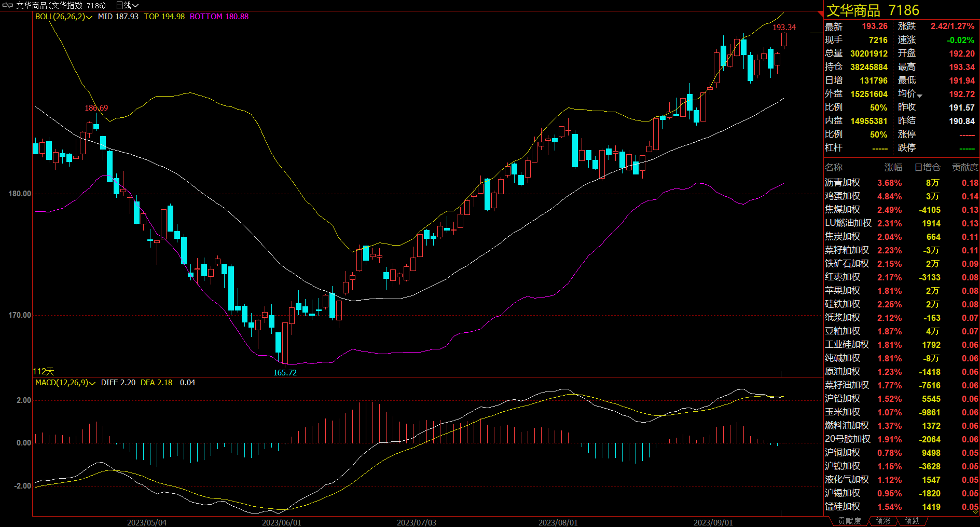Sort by the 贡献度 column header

point(965,167)
